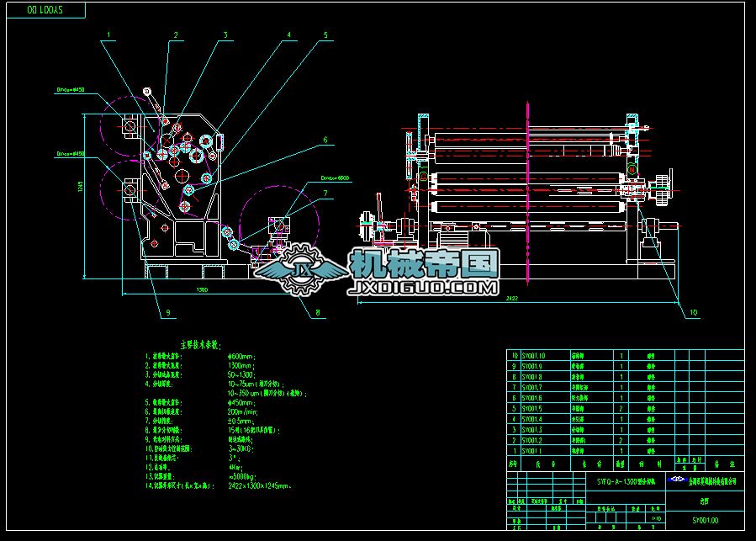Click the 1300 horizontal dimension text
The width and height of the screenshot is (756, 541).
click(203, 290)
